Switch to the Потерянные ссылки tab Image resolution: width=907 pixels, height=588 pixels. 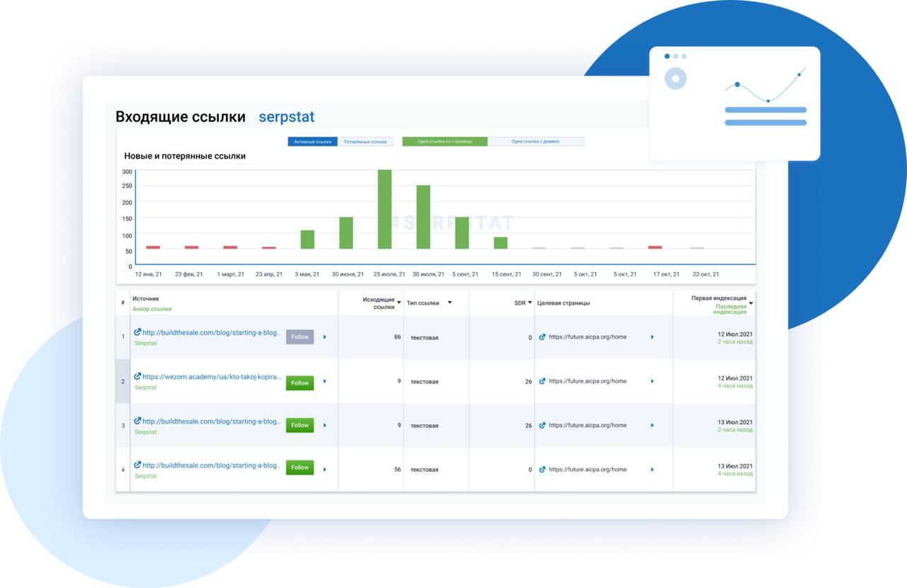(x=366, y=142)
